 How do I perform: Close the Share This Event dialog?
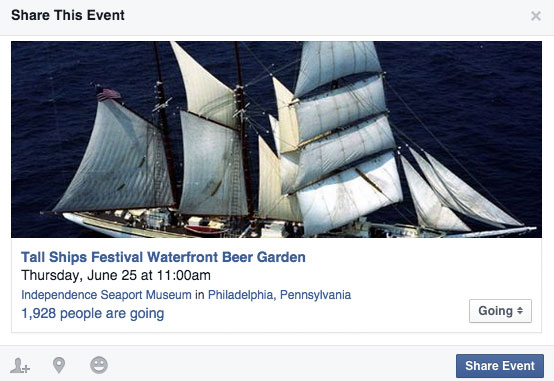point(536,16)
